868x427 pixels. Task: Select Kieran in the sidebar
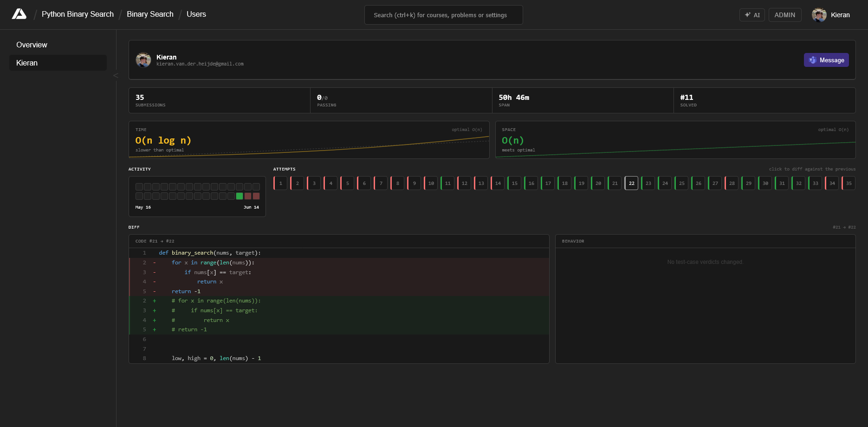58,63
